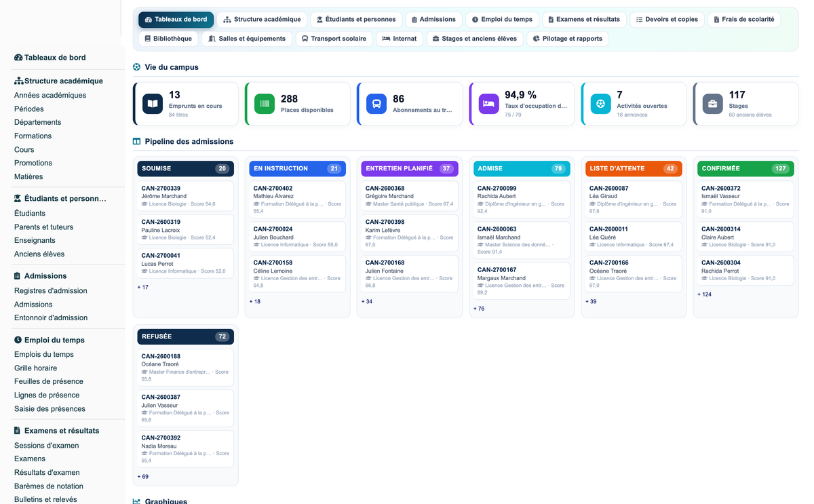Click the sidebar Examens et résultats document icon
The image size is (814, 504).
18,431
